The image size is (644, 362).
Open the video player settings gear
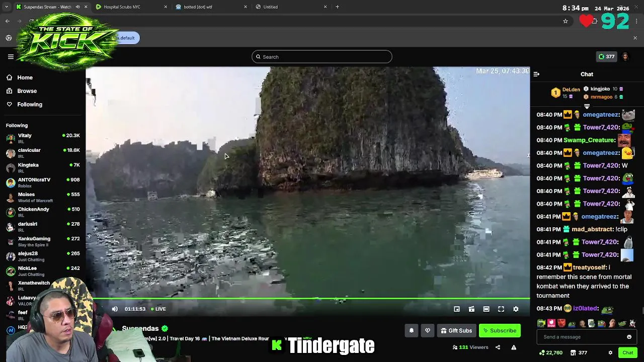516,309
